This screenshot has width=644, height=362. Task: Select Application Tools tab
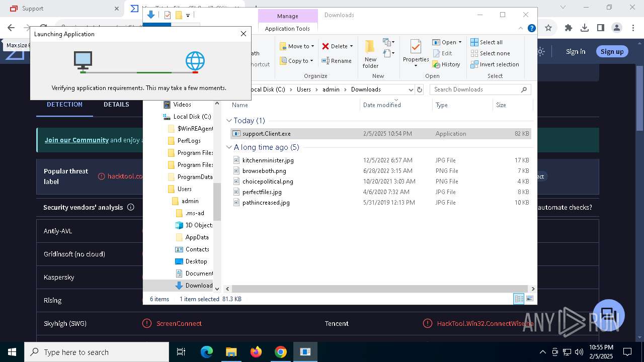287,29
